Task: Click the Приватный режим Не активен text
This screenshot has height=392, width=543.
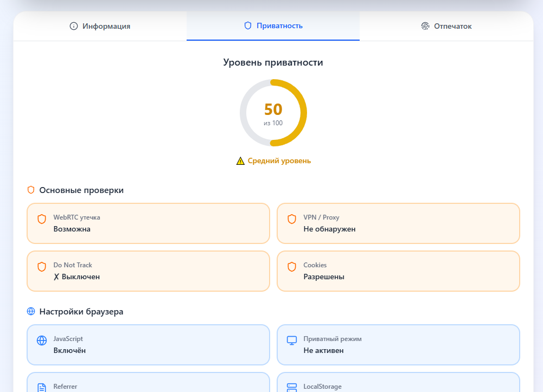Action: [323, 350]
